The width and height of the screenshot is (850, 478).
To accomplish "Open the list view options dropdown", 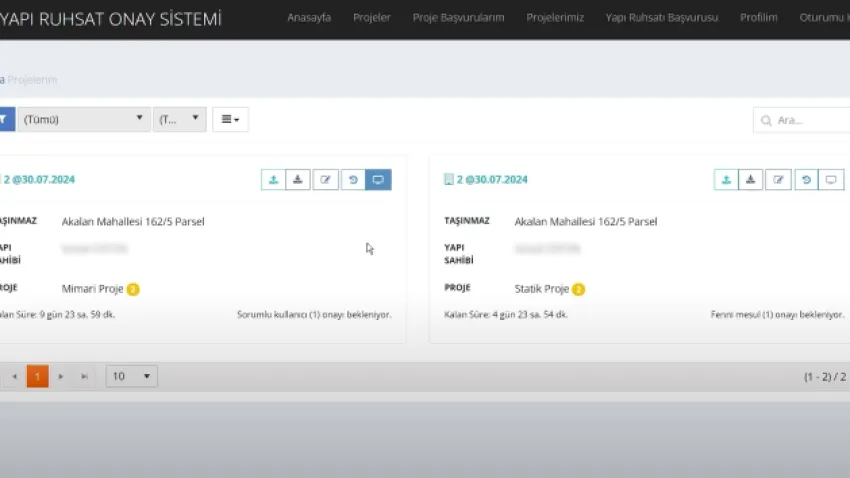I will 230,119.
